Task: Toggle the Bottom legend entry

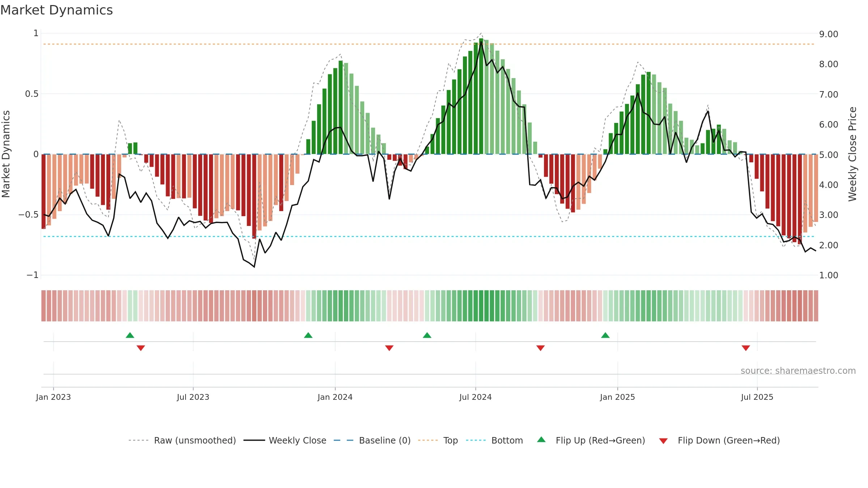Action: 494,440
